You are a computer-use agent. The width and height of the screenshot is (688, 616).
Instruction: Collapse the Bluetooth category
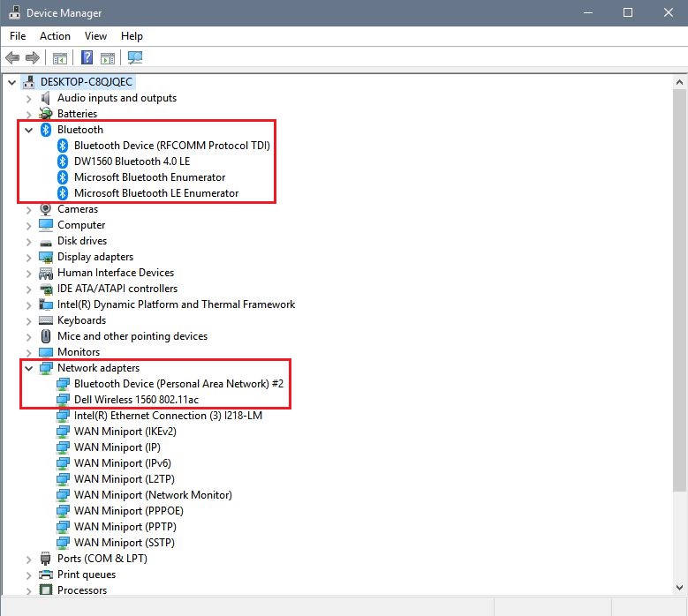point(29,130)
